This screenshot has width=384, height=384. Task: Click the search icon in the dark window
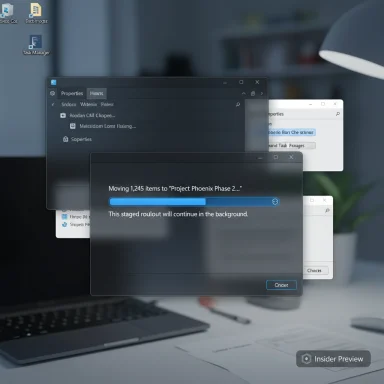[x=238, y=104]
